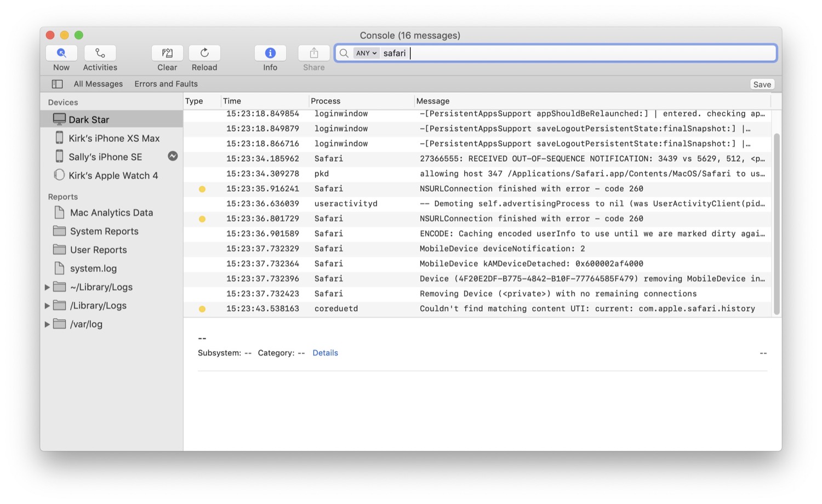822x504 pixels.
Task: Click status badge beside Sally's iPhone SE
Action: click(x=173, y=156)
